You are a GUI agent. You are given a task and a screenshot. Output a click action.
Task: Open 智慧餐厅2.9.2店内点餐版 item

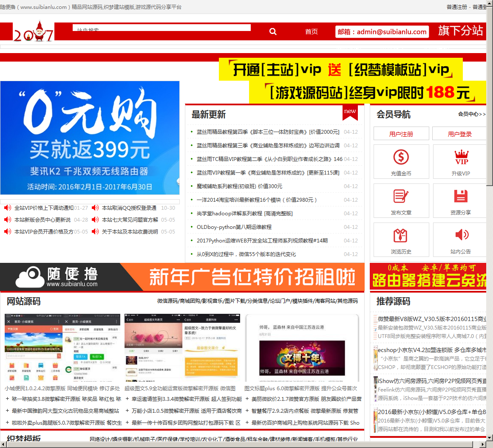305,411
